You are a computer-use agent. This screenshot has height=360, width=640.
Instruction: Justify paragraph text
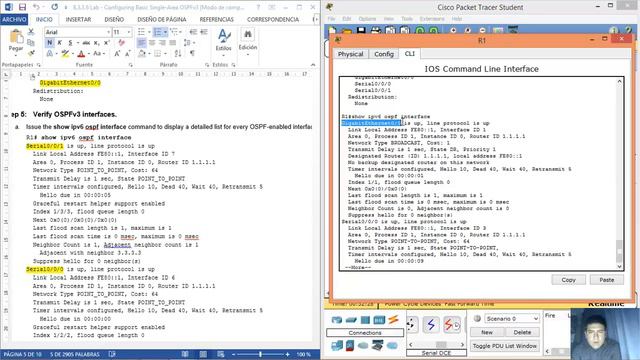tap(173, 42)
